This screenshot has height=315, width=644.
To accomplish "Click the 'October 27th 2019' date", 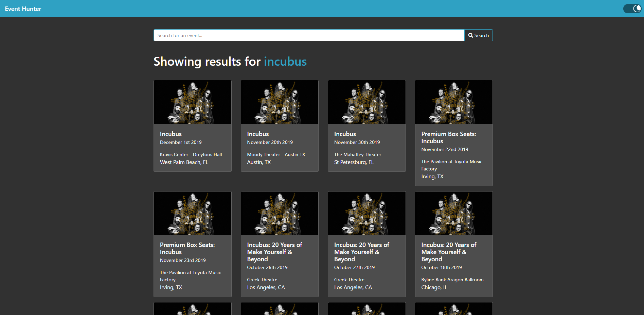I will (354, 267).
